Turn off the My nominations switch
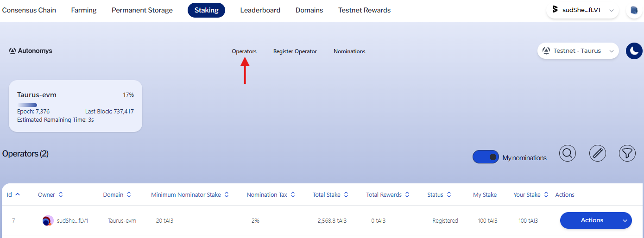 coord(486,157)
